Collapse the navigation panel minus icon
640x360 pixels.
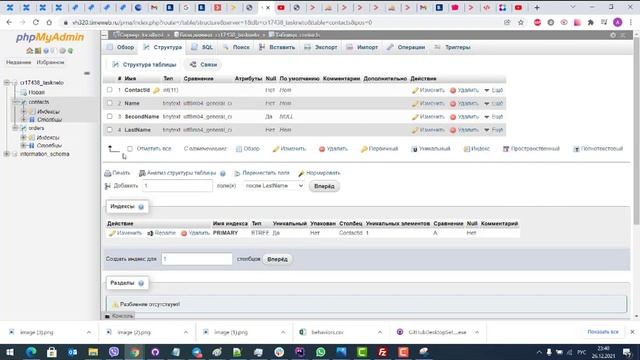click(x=87, y=73)
